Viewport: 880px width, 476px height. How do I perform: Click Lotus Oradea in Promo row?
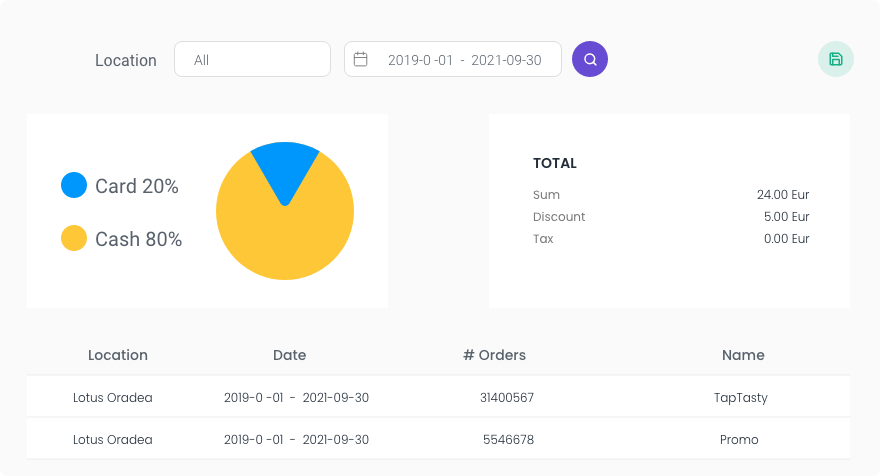(x=113, y=440)
